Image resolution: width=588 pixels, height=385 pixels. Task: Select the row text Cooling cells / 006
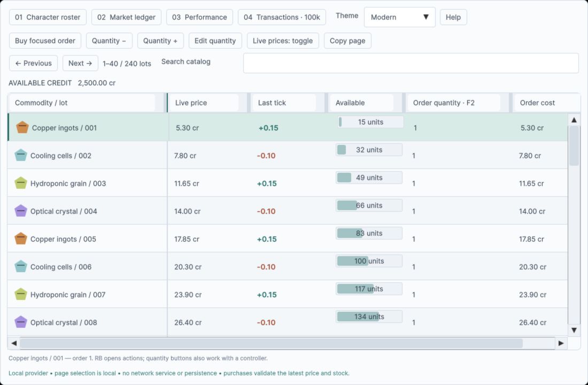(x=61, y=267)
